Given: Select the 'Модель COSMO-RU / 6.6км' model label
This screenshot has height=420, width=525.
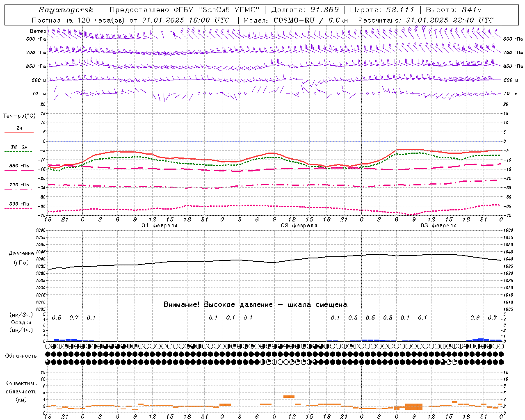Looking at the screenshot, I should (296, 20).
